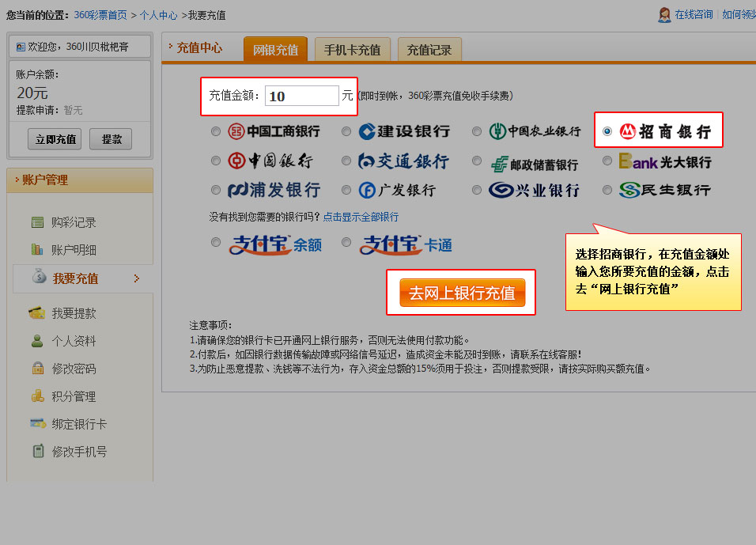The image size is (756, 545).
Task: Open the 充值记录 tab
Action: point(429,50)
